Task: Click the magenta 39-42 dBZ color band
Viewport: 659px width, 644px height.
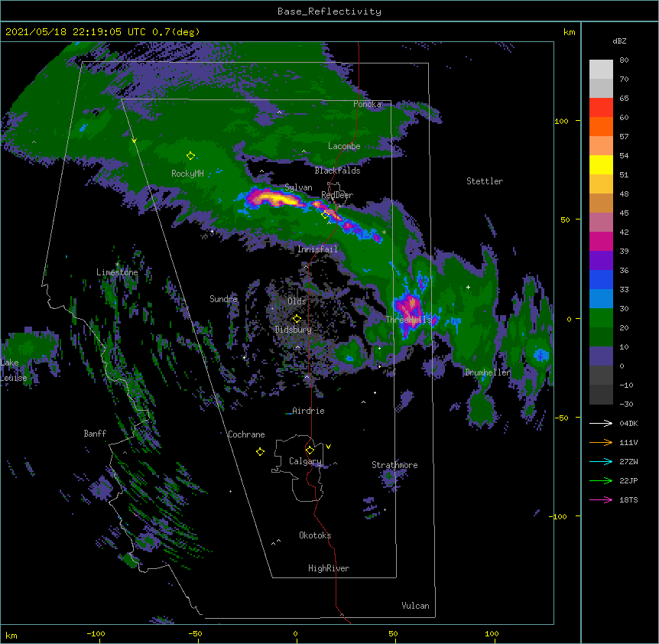Action: coord(601,241)
